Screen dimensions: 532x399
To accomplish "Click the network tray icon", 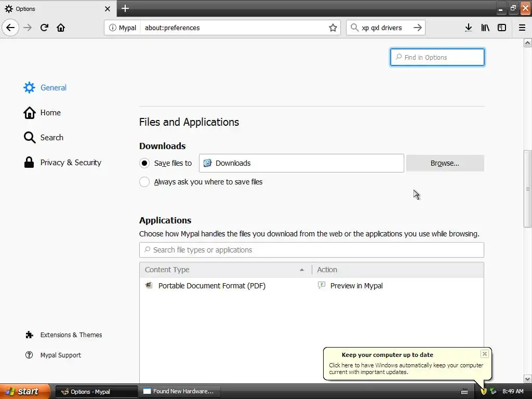I will [x=493, y=391].
